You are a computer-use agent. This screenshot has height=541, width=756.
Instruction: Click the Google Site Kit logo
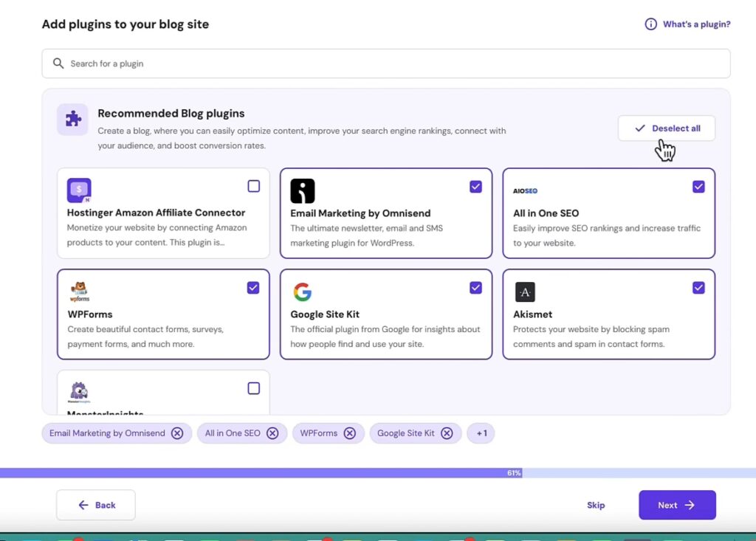point(302,292)
